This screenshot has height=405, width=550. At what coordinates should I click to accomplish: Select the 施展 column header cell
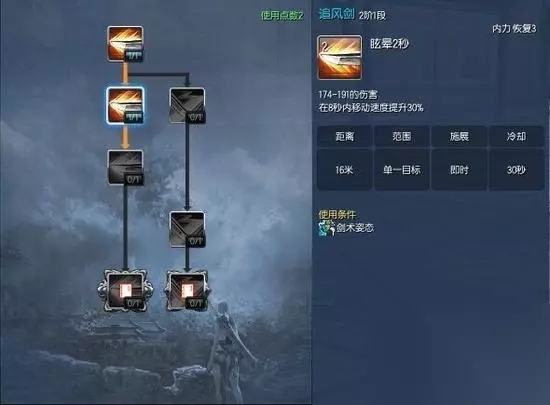459,136
